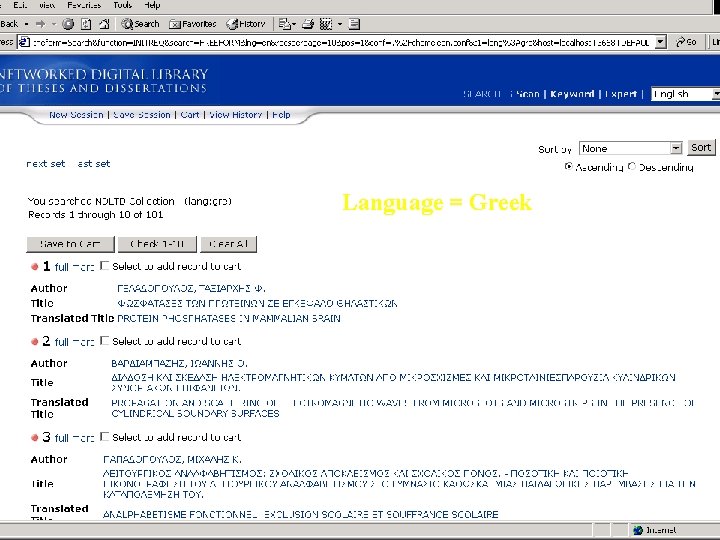720x540 pixels.
Task: Click View History link
Action: (236, 115)
